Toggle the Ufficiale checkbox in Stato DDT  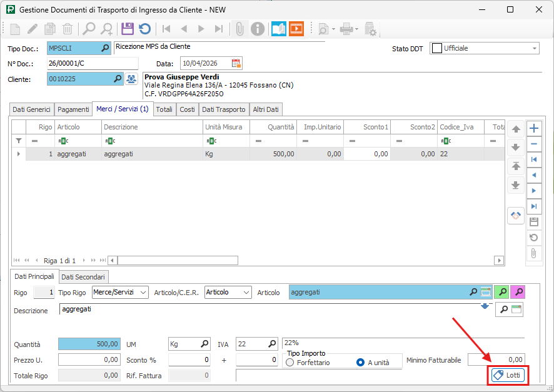[437, 48]
